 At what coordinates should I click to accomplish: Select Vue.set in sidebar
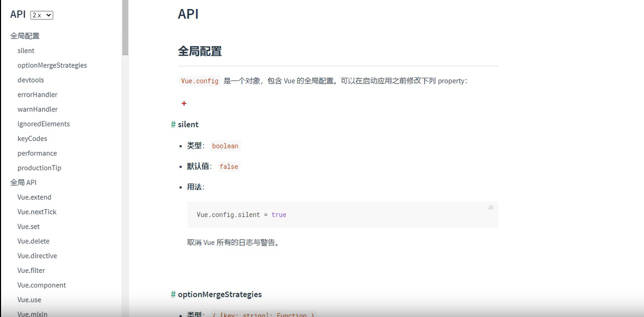click(x=28, y=227)
